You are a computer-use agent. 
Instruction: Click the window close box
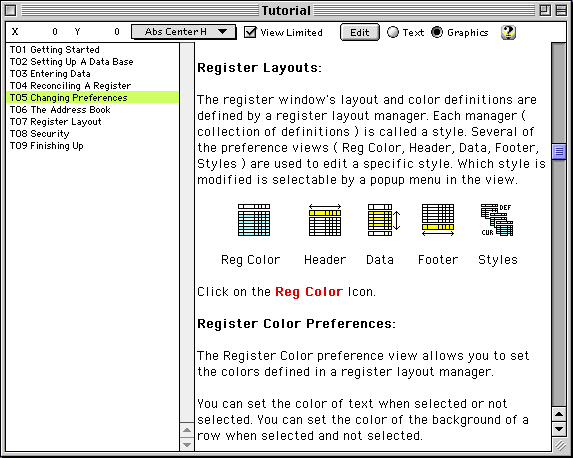point(11,10)
